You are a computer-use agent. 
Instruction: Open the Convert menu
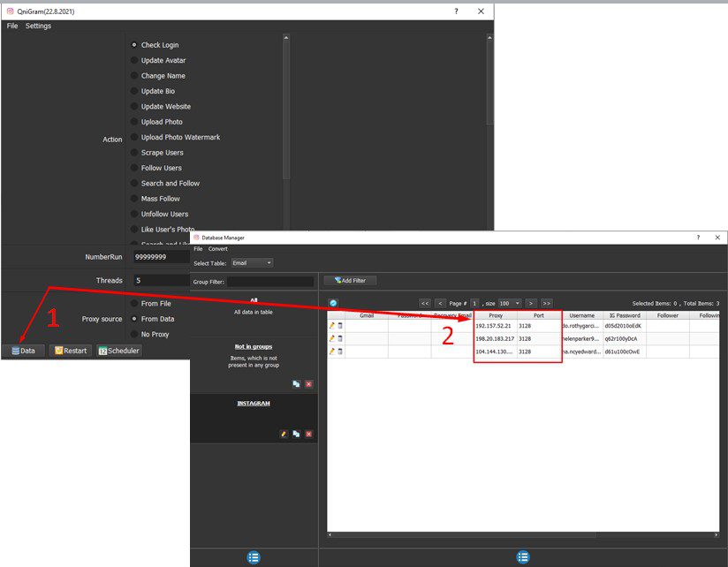click(x=217, y=249)
